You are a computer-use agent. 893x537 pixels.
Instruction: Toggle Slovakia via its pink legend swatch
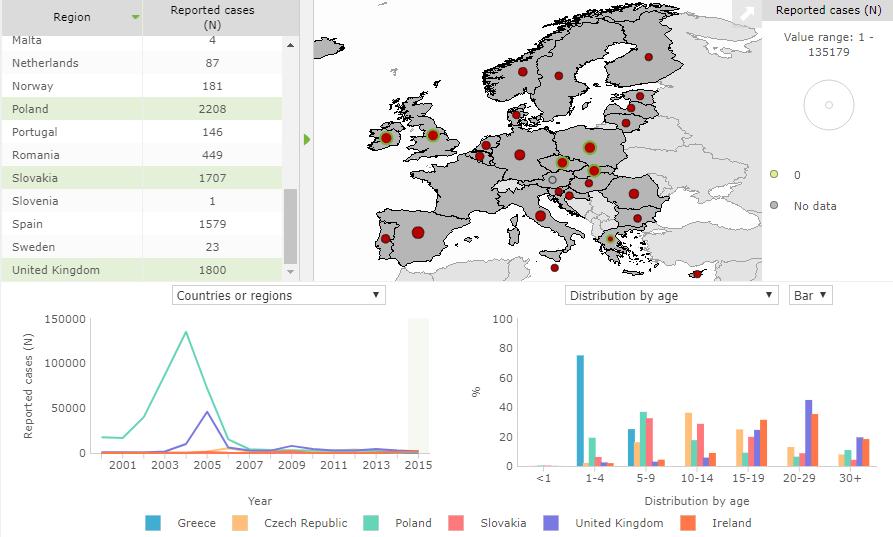click(x=456, y=523)
